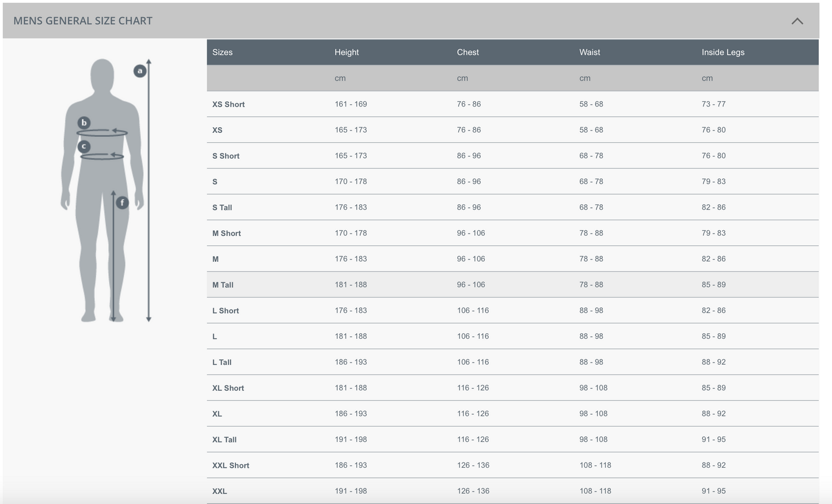Click chest 96 - 106 in M Short row
Image resolution: width=832 pixels, height=504 pixels.
click(471, 234)
